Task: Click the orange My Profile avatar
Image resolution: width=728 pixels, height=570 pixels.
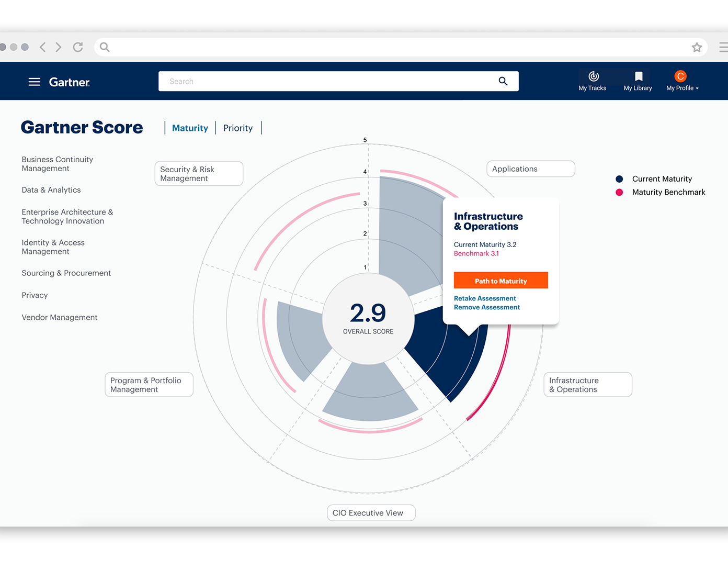Action: click(680, 76)
